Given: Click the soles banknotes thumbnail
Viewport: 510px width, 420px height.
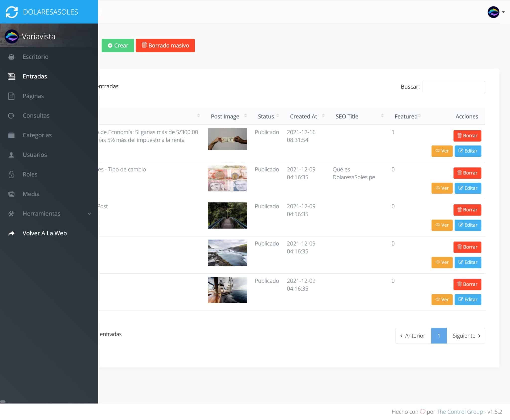Looking at the screenshot, I should 227,179.
